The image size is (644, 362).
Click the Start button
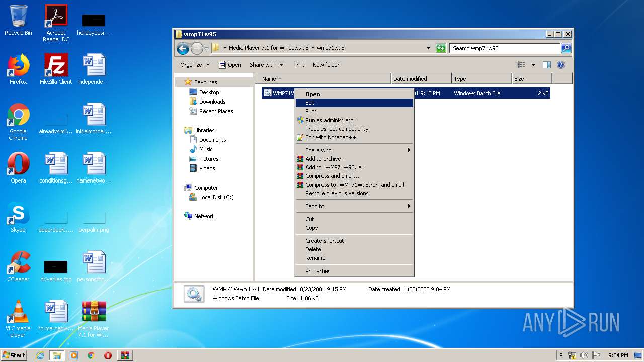tap(14, 355)
